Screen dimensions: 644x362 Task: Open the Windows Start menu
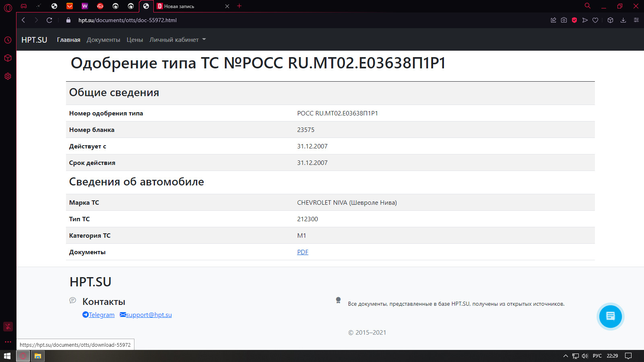tap(7, 356)
